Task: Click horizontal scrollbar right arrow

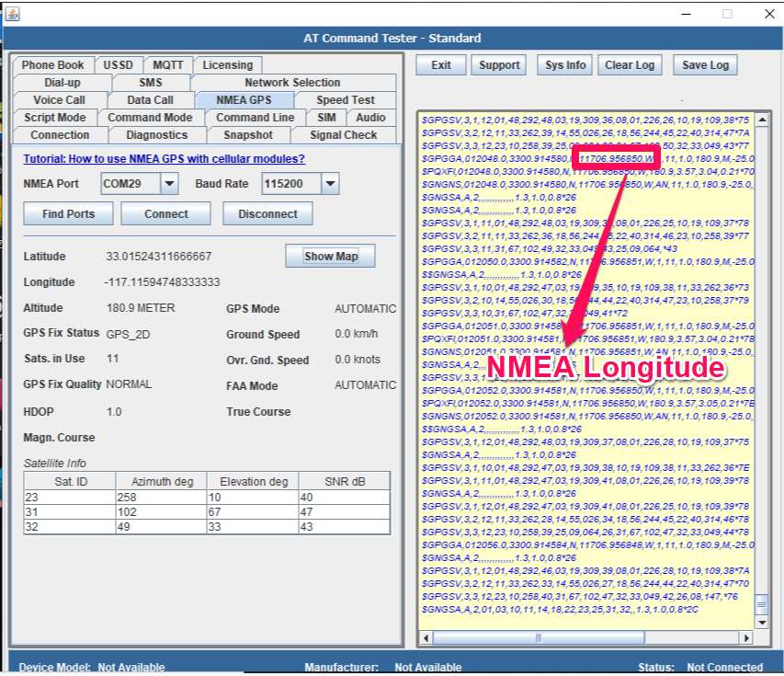Action: pos(746,638)
